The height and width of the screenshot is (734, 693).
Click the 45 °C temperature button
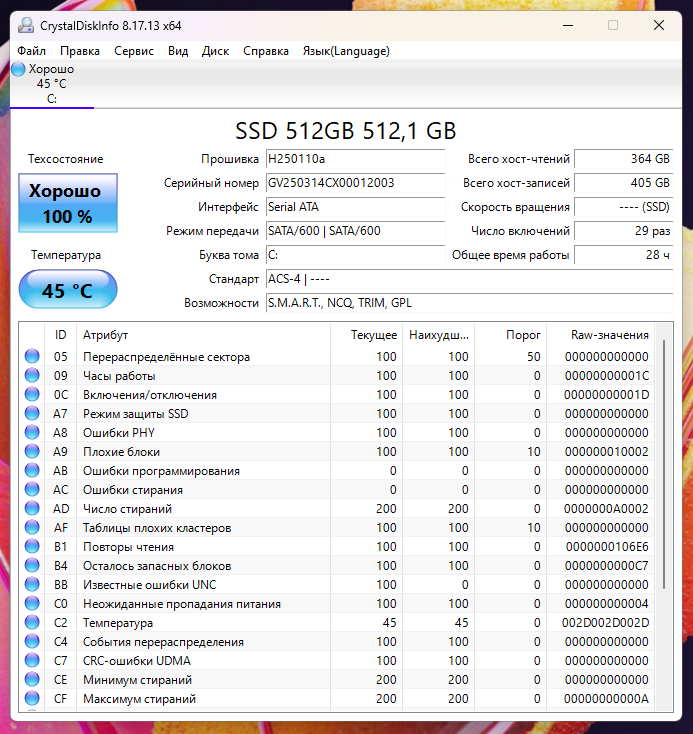(68, 289)
